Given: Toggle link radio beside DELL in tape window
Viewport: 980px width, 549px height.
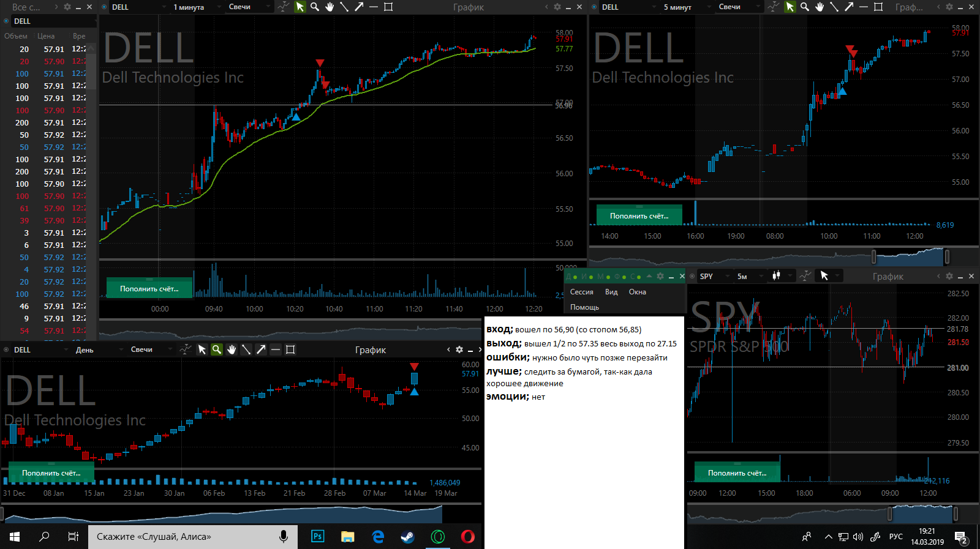Looking at the screenshot, I should [6, 21].
